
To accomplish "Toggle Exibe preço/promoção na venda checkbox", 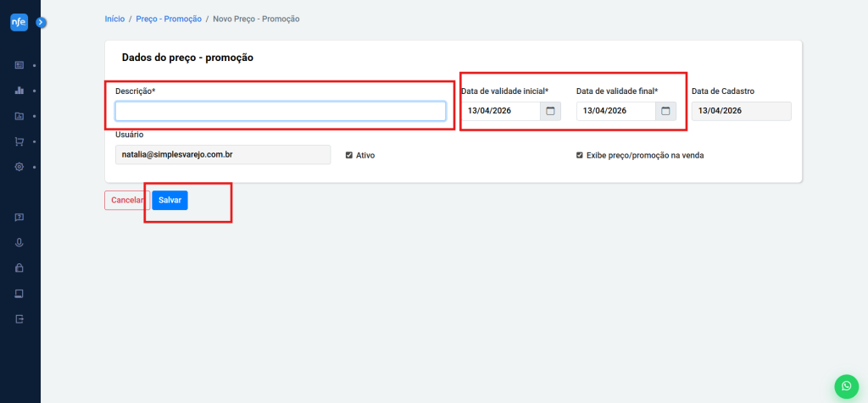I will click(580, 156).
